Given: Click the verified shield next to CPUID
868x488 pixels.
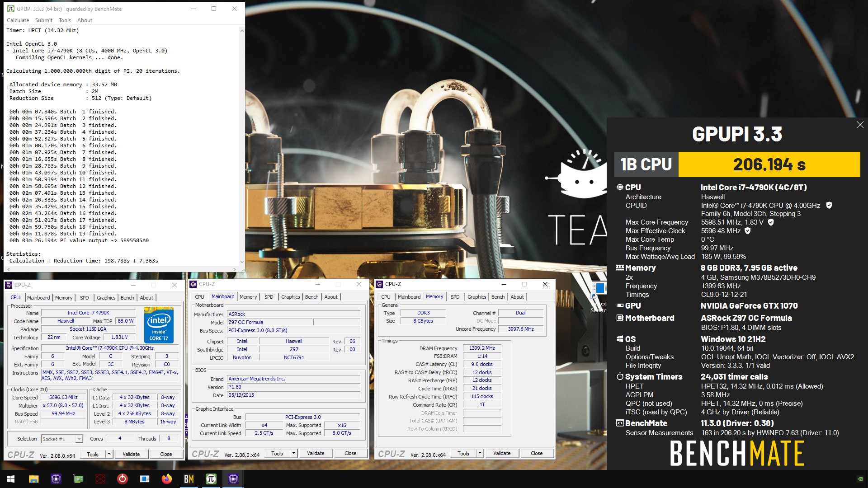Looking at the screenshot, I should click(829, 205).
